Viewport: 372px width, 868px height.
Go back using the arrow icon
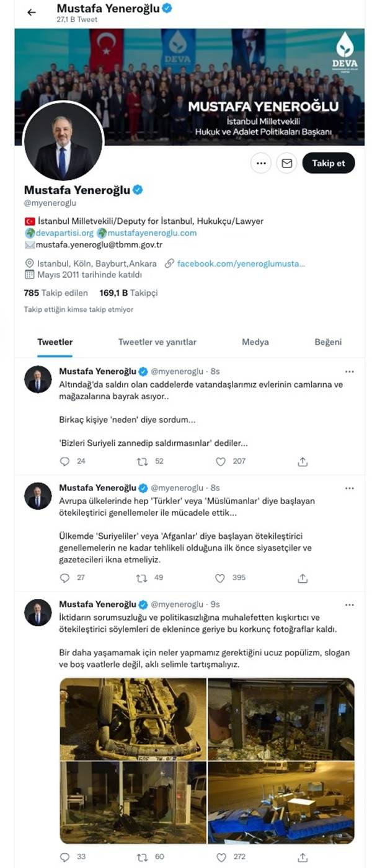click(x=32, y=12)
